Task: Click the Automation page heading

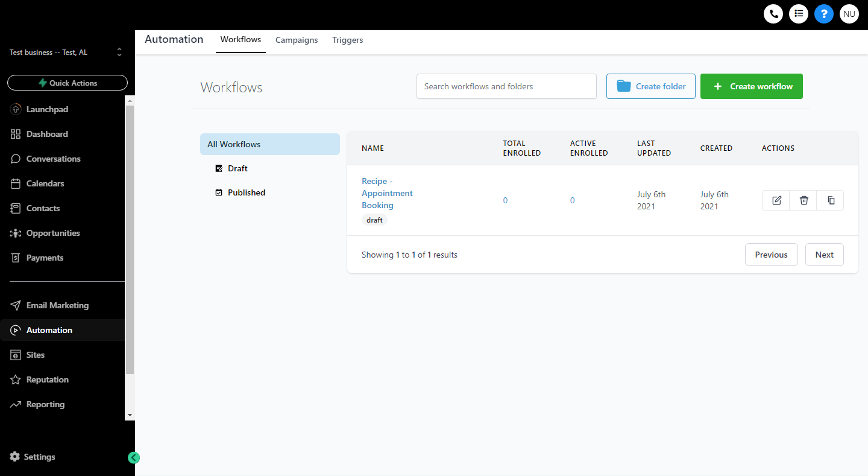Action: pos(174,39)
